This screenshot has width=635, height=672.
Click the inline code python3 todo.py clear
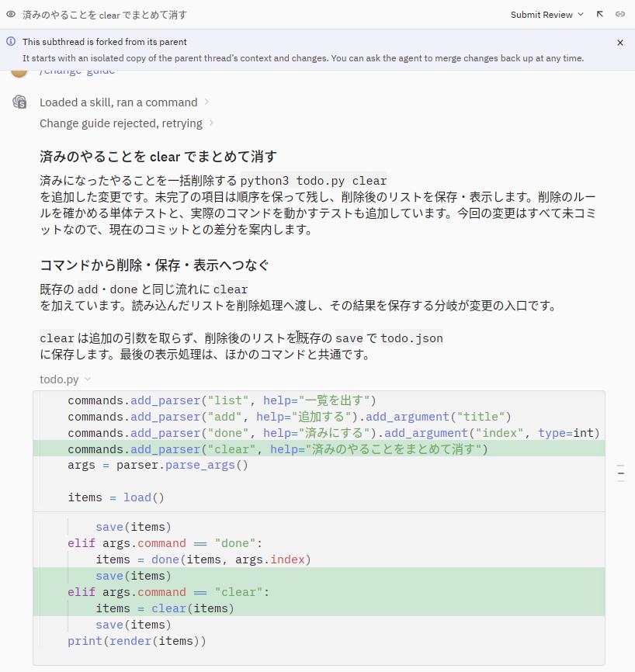[x=314, y=181]
